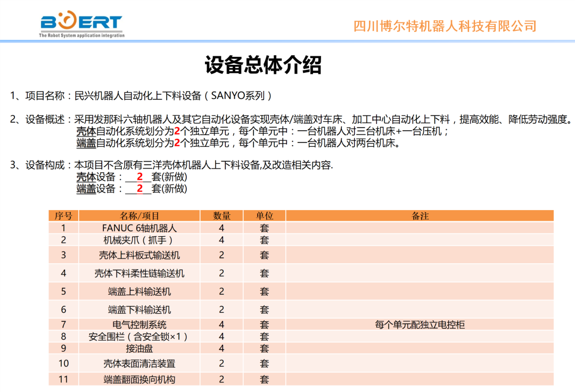Viewport: 575px width, 392px height.
Task: Select the line 壳体自动化系统划分为2个独立单元
Action: point(262,131)
